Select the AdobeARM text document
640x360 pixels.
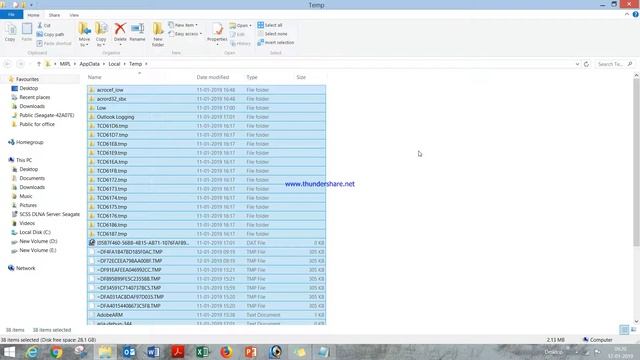click(x=206, y=315)
